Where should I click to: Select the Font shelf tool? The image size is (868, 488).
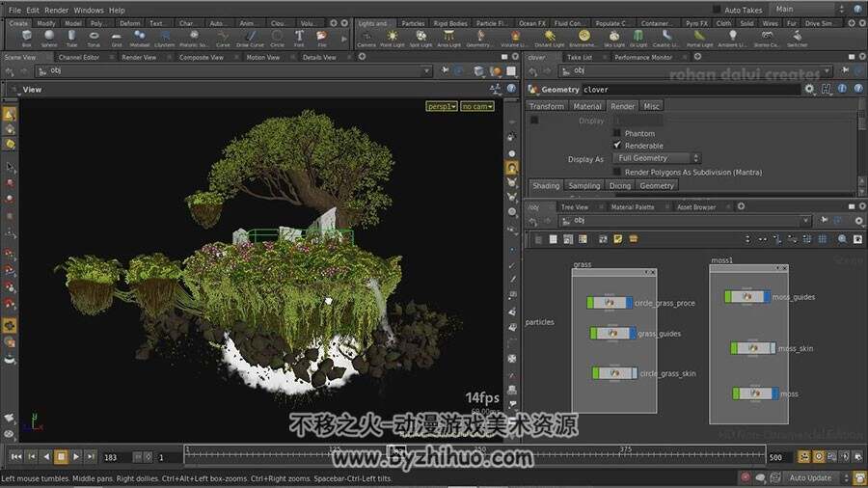coord(299,39)
